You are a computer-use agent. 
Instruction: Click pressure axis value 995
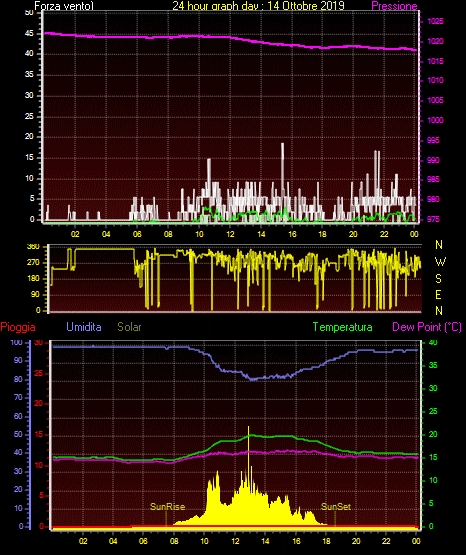(433, 141)
